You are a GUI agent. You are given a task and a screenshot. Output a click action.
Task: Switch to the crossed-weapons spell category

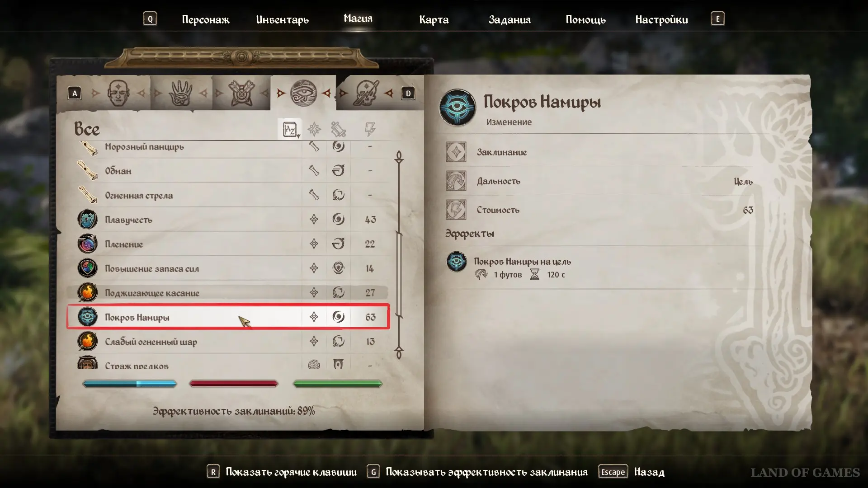point(242,93)
